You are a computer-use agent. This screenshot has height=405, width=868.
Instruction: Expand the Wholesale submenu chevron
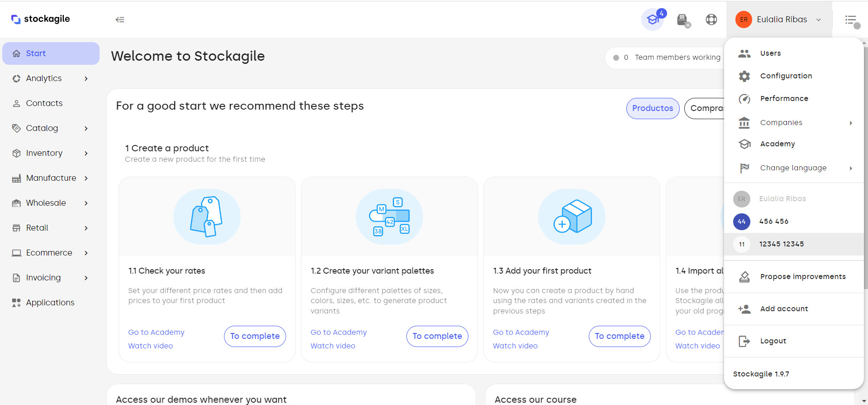[86, 203]
